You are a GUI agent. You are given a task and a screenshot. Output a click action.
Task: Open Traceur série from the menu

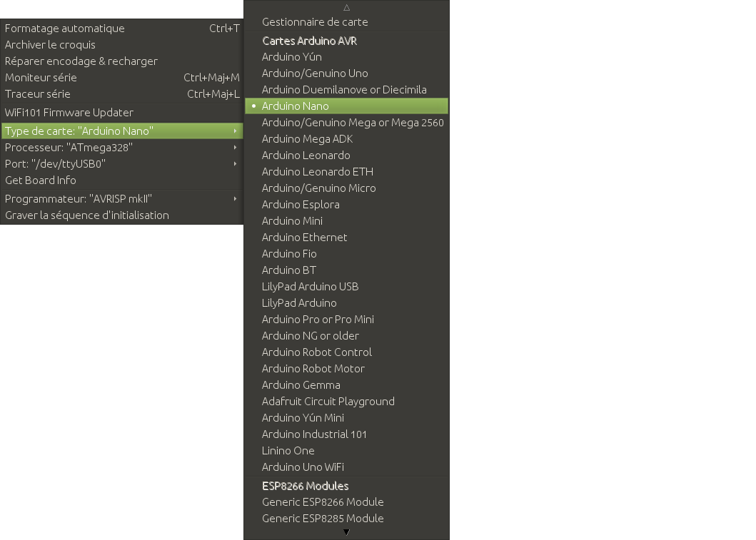click(38, 94)
